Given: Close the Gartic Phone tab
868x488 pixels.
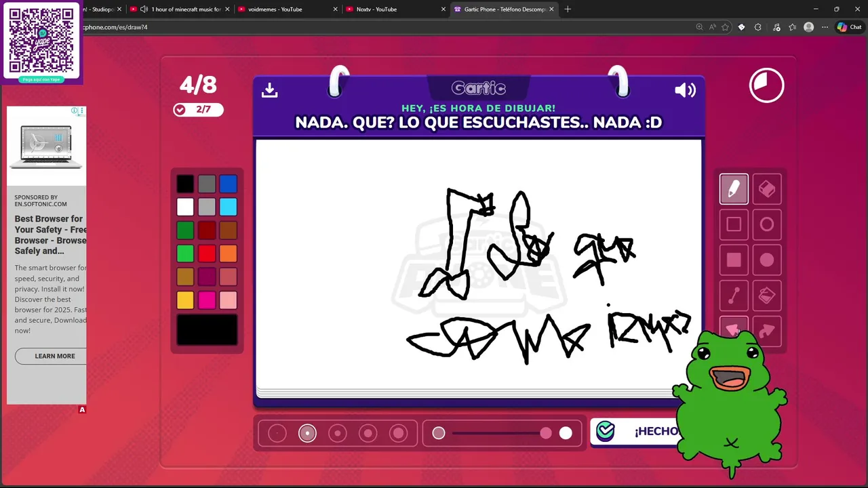Looking at the screenshot, I should (551, 9).
